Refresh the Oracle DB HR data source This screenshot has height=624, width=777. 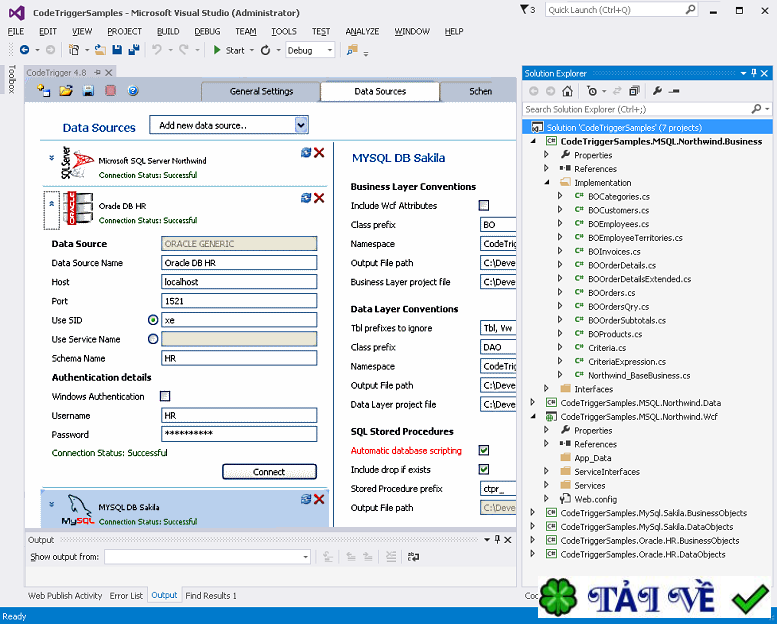(x=306, y=198)
